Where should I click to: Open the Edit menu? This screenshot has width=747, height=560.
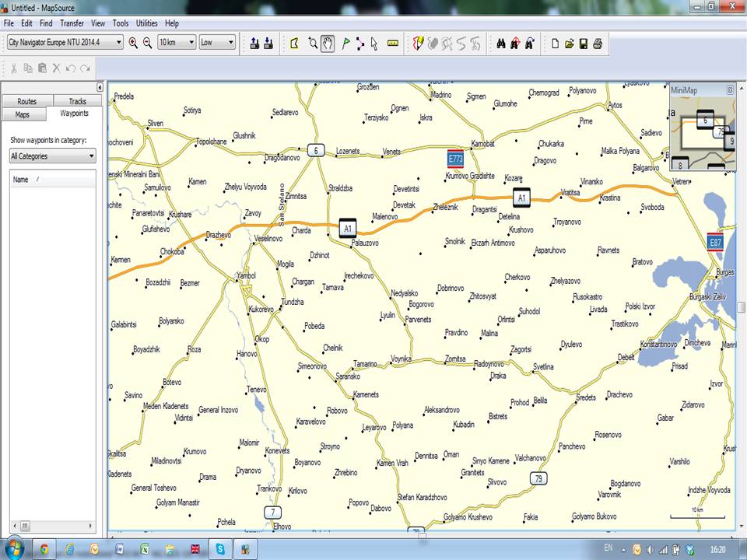(x=26, y=23)
